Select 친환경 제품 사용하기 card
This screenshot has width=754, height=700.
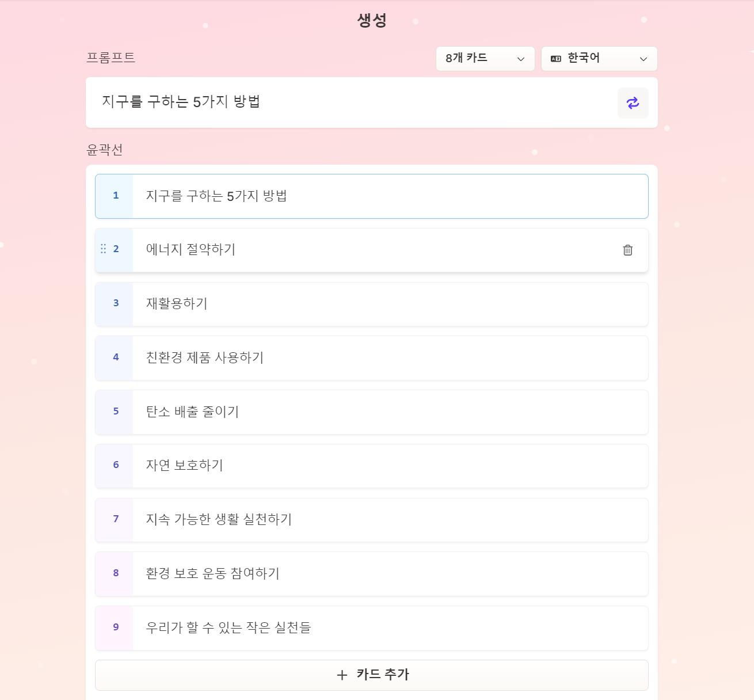372,358
